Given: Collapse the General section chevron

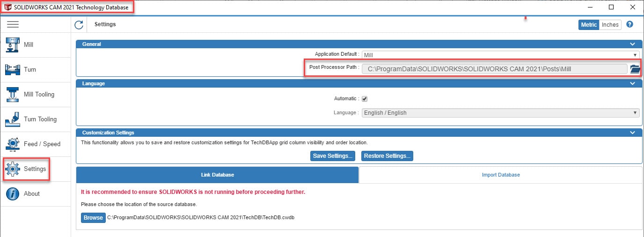Looking at the screenshot, I should point(632,44).
